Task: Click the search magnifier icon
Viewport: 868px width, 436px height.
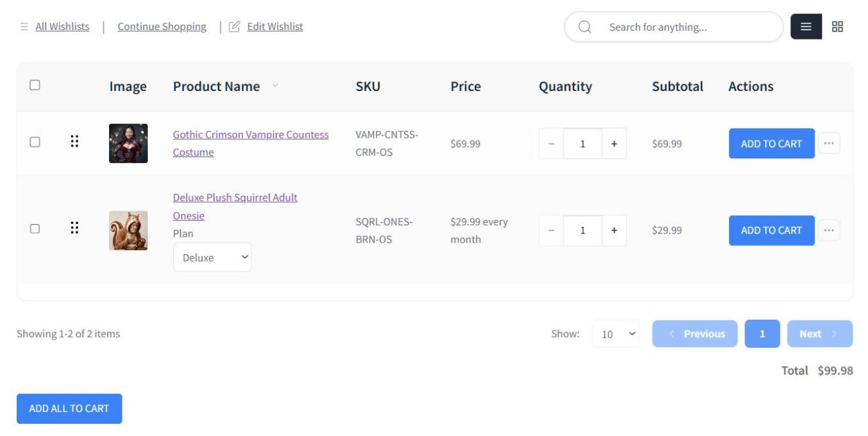Action: click(584, 27)
